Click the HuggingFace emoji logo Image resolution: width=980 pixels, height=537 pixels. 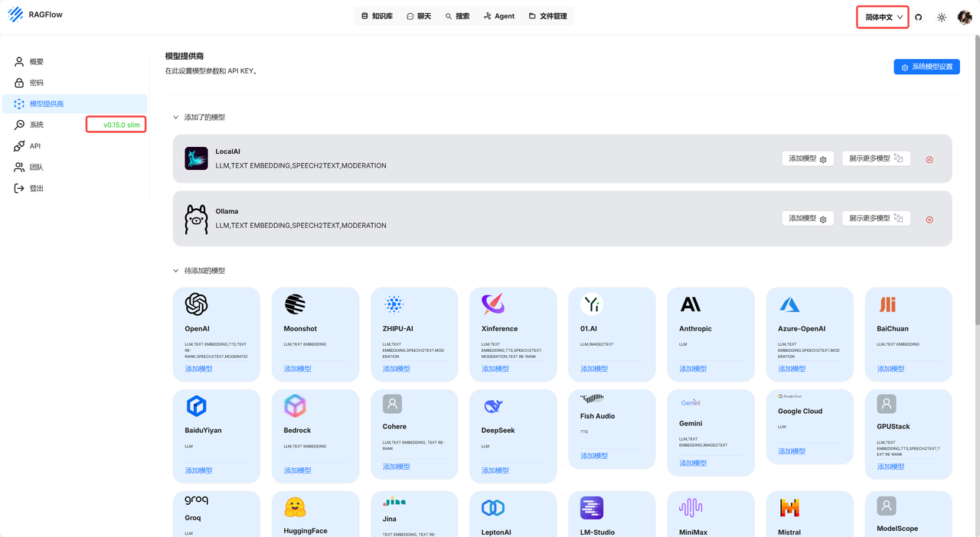coord(295,507)
